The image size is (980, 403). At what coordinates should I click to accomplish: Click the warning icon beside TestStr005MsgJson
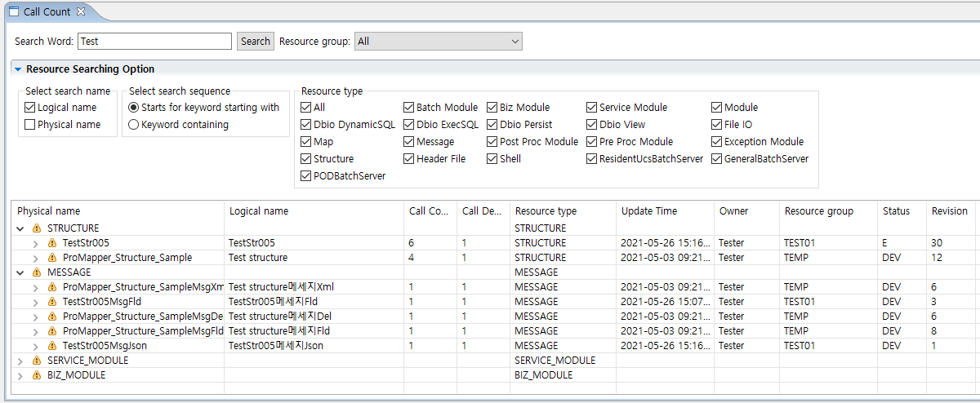pyautogui.click(x=52, y=346)
